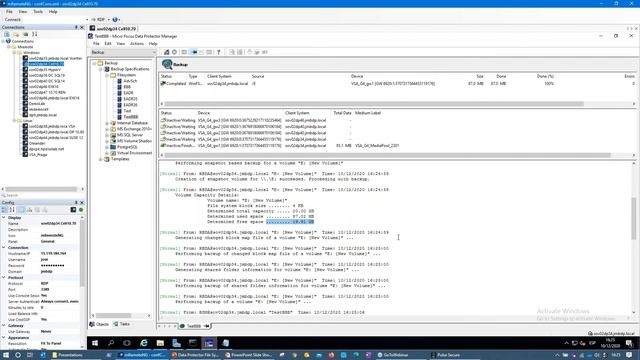Open the Backup context dropdown

[x=123, y=52]
